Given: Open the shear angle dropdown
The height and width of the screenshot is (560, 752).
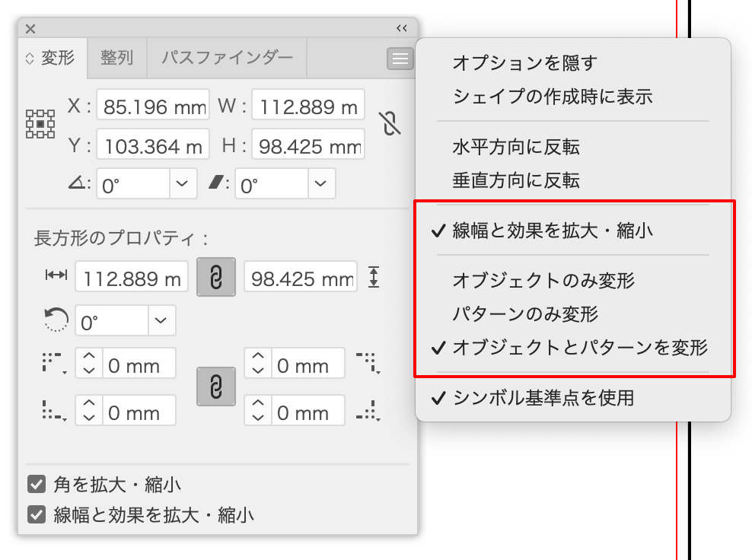Looking at the screenshot, I should 321,183.
